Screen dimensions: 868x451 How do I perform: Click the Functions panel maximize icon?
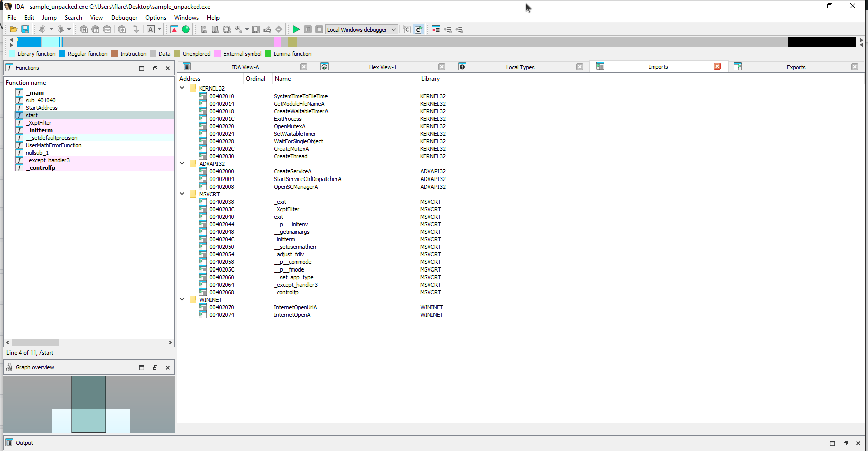pos(142,68)
